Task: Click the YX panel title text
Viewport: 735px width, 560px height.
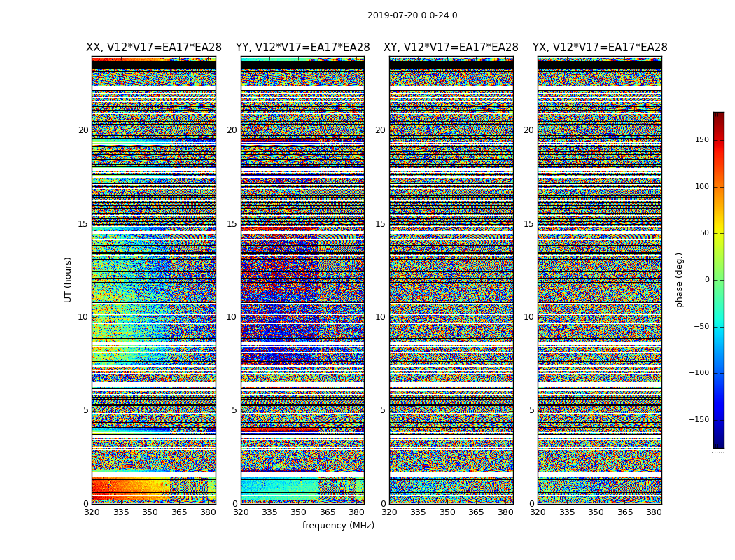Action: pyautogui.click(x=600, y=48)
